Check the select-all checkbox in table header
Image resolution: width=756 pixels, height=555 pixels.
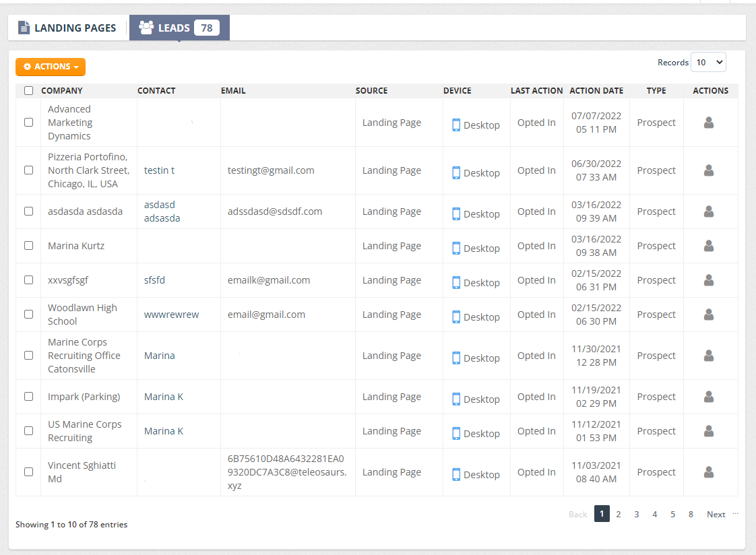[28, 91]
